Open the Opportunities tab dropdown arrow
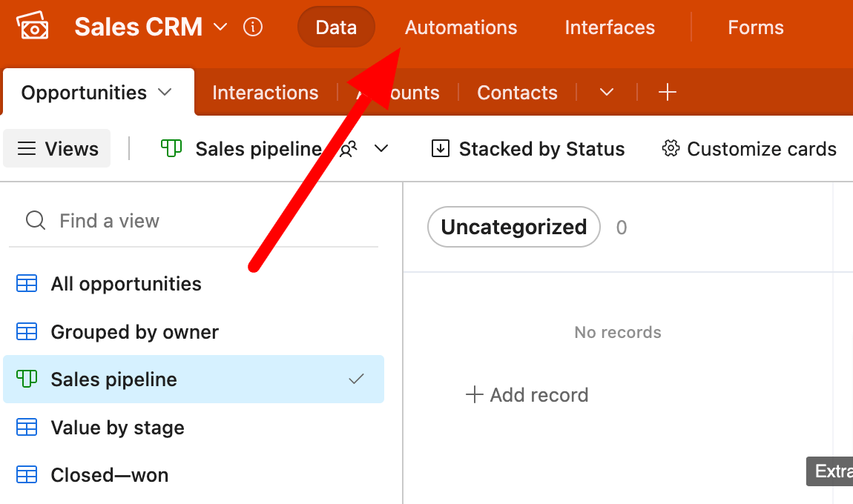 click(165, 92)
